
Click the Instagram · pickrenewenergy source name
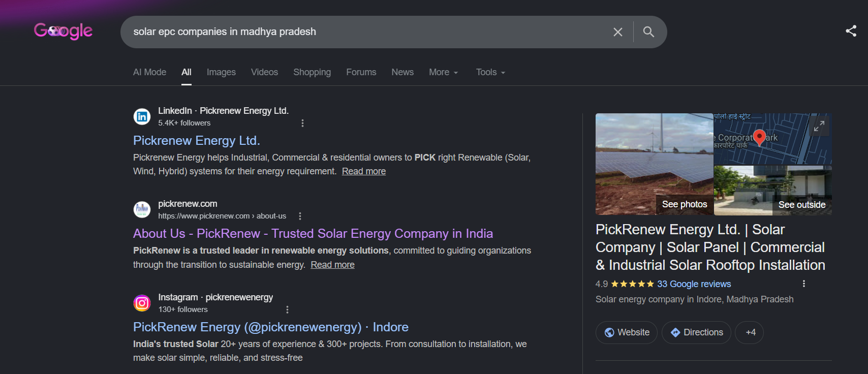click(x=215, y=297)
